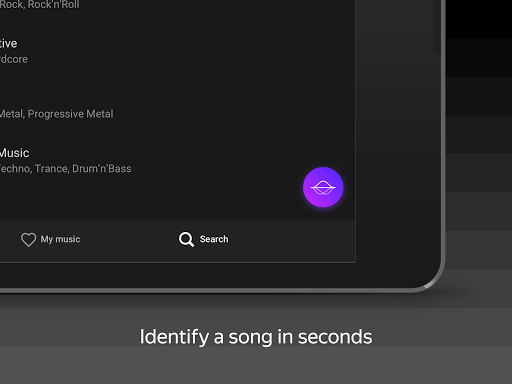Click the word 'Techno' in genre subtitle
Viewport: 512px width, 384px height.
(15, 169)
